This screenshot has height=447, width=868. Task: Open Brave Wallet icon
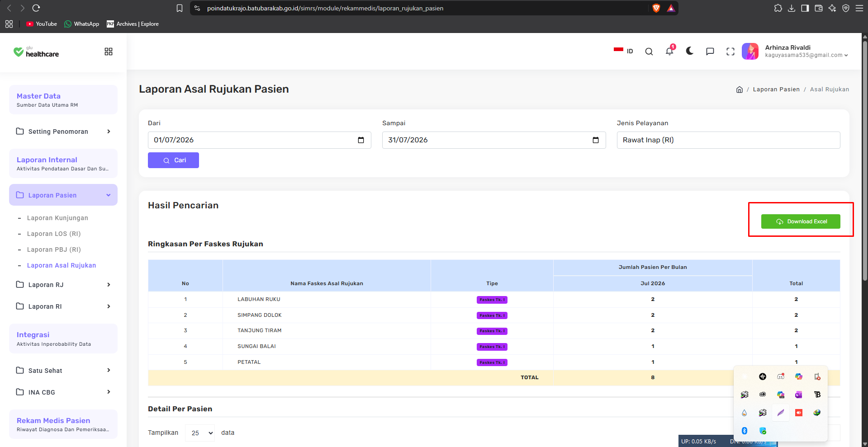coord(819,8)
